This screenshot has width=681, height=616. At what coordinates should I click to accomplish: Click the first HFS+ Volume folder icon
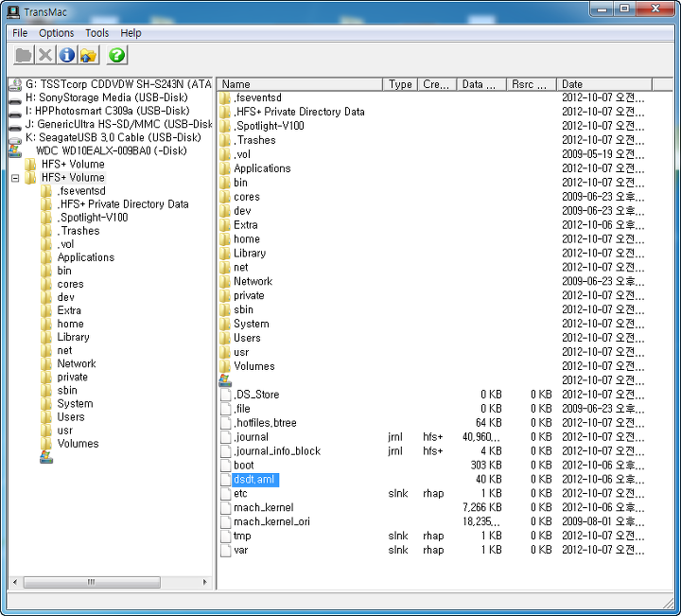[x=30, y=164]
